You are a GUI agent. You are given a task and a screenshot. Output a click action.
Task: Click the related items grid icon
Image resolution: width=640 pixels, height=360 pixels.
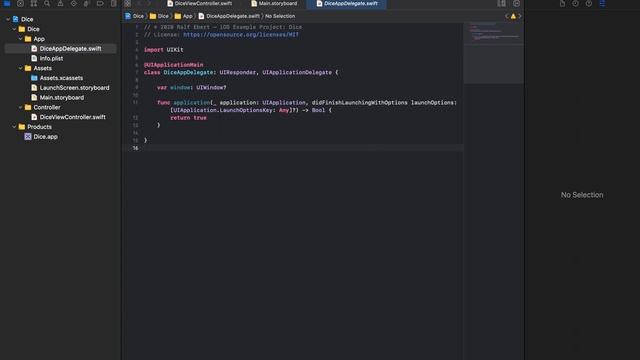pos(128,4)
